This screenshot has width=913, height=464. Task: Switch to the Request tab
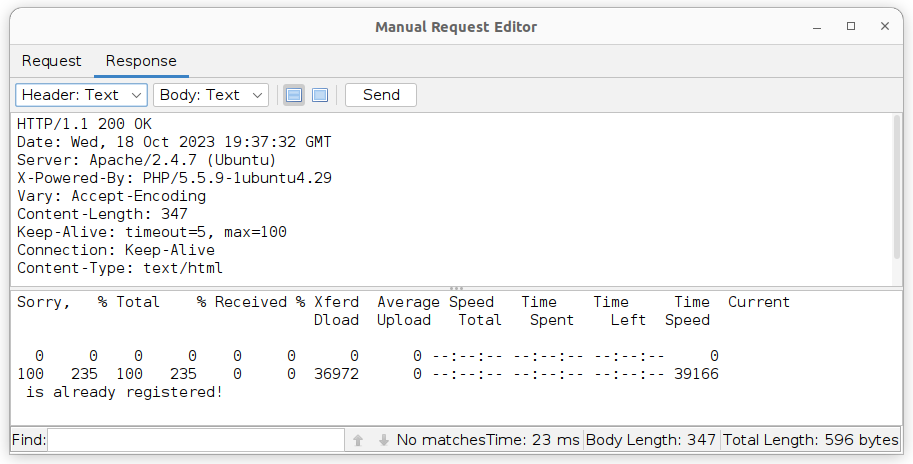pos(52,61)
